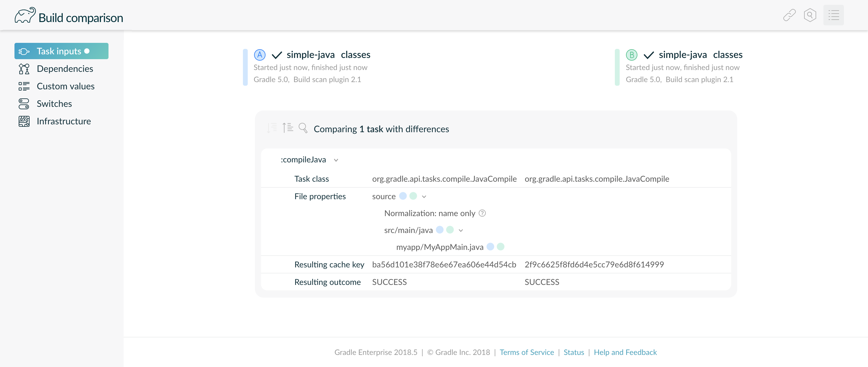Open the Infrastructure section
Viewport: 868px width, 367px height.
pos(64,121)
